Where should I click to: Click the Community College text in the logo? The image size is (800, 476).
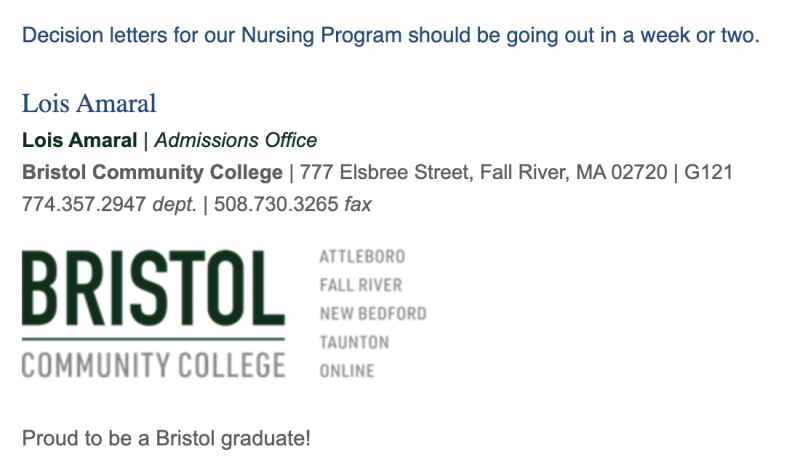point(153,365)
